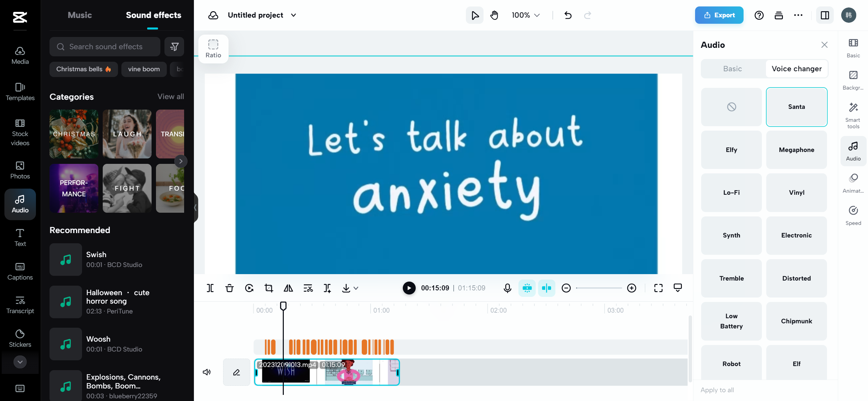Image resolution: width=868 pixels, height=401 pixels.
Task: Toggle the auto-align clips option
Action: click(x=546, y=288)
